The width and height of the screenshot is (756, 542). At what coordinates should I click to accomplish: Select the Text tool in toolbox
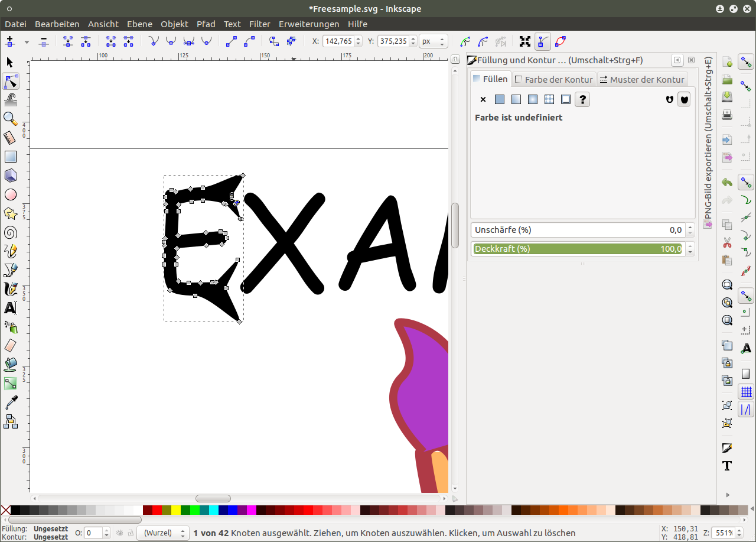coord(10,308)
